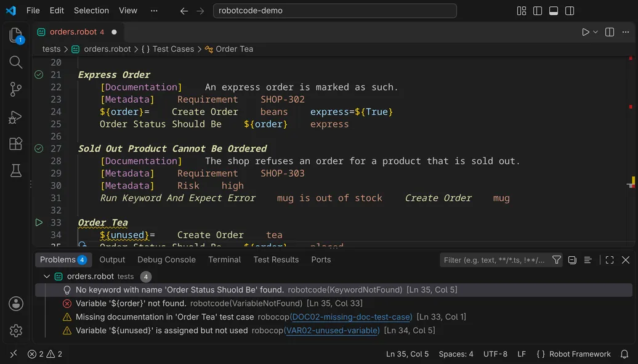The image size is (638, 364).
Task: Close the bottom panel
Action: (626, 260)
